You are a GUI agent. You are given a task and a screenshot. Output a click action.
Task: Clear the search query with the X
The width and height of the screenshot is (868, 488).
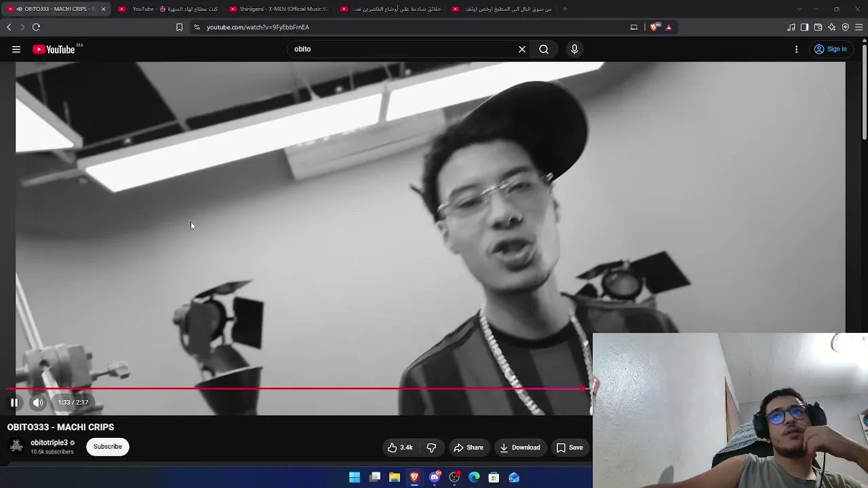522,49
